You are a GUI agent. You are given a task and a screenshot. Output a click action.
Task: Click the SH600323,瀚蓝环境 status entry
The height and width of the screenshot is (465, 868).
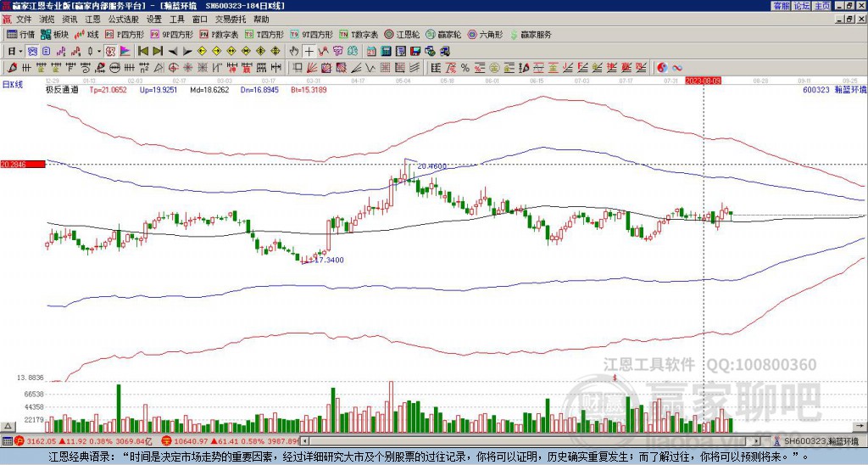(x=820, y=441)
